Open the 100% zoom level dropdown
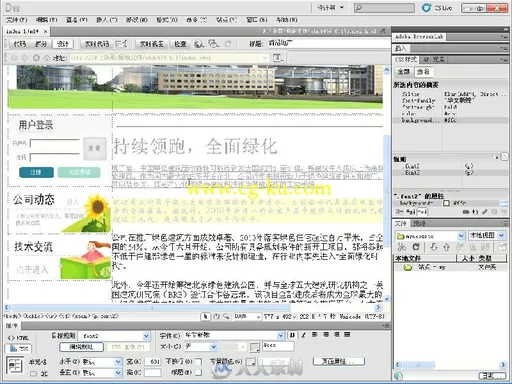The height and width of the screenshot is (384, 512). [247, 316]
